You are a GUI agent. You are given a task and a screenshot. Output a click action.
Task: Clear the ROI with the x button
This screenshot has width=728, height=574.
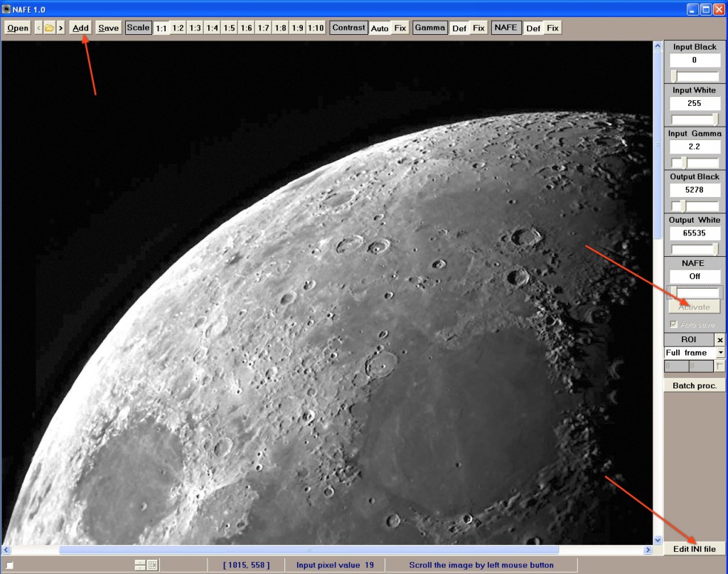click(719, 340)
